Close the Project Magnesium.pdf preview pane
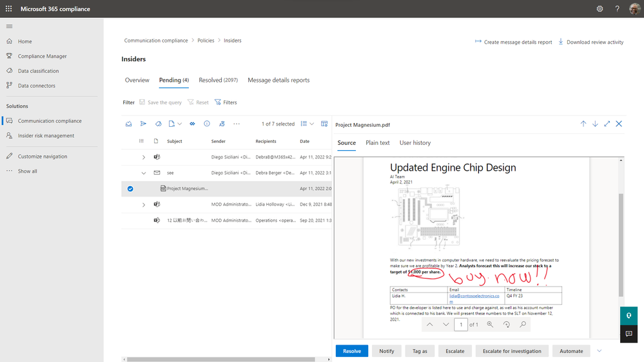The width and height of the screenshot is (644, 362). [x=619, y=124]
